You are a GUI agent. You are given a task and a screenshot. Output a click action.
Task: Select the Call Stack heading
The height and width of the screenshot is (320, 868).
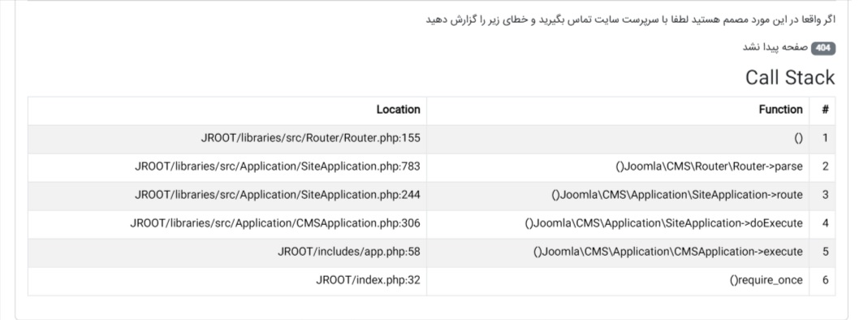(790, 77)
